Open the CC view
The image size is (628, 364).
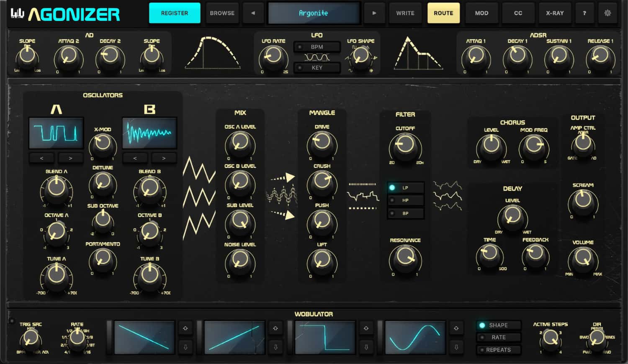[518, 13]
